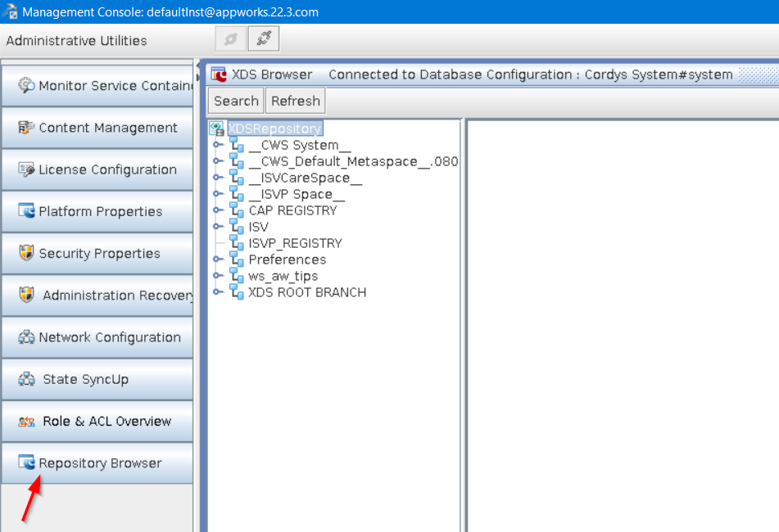Expand the Preferences tree node
The image size is (779, 532).
(218, 259)
